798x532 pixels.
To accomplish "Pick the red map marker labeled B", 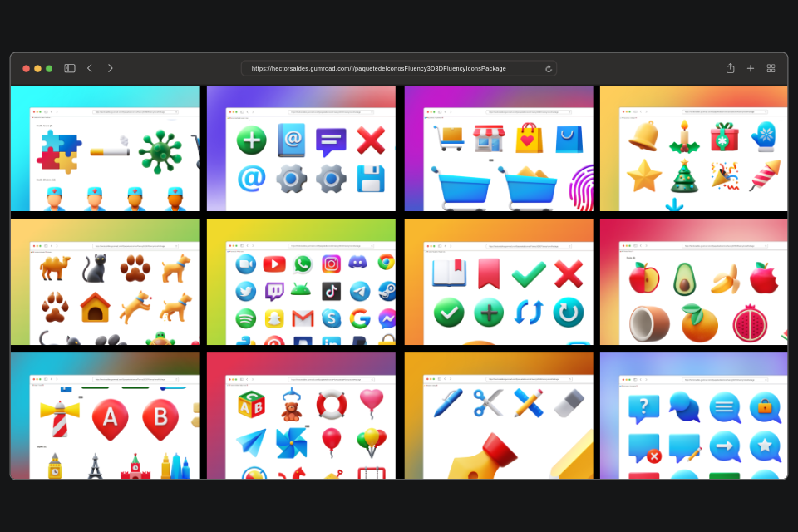I will (160, 419).
